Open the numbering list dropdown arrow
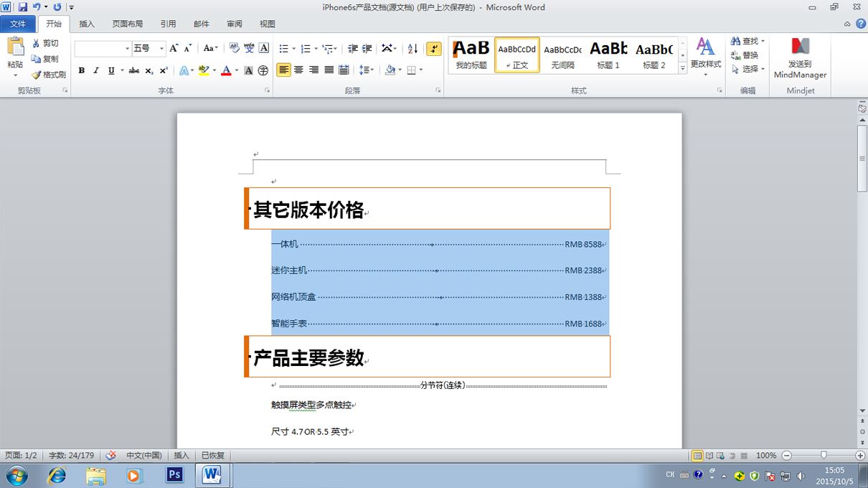Screen dimensions: 868x488 316,49
